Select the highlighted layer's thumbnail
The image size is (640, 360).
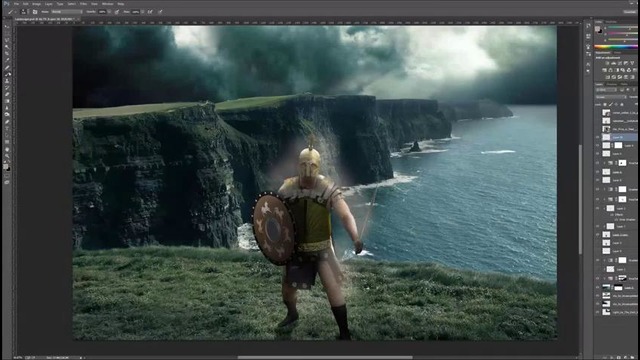[x=606, y=137]
